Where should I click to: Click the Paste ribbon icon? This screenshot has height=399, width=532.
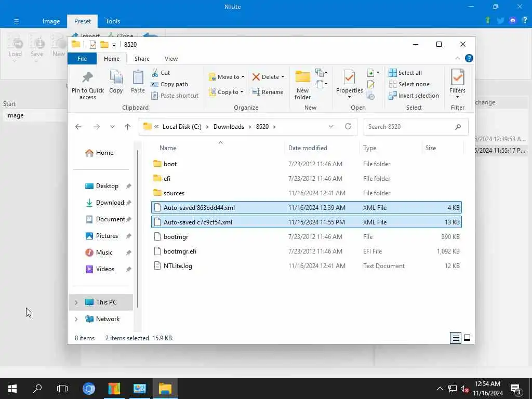138,77
